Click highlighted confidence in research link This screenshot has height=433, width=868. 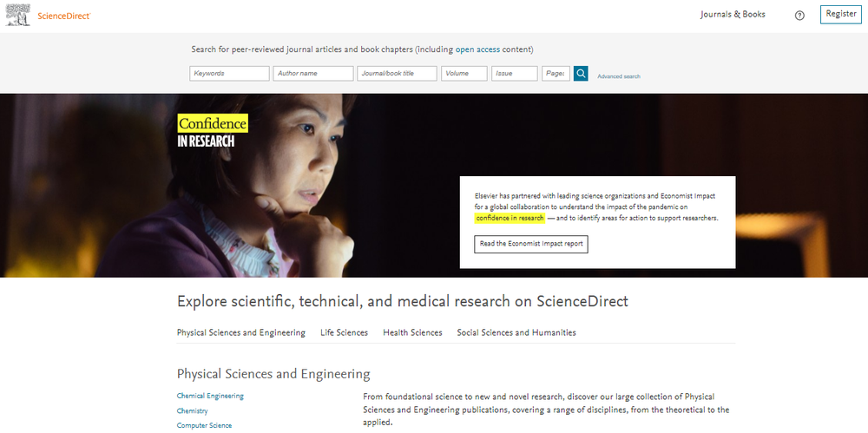tap(510, 218)
